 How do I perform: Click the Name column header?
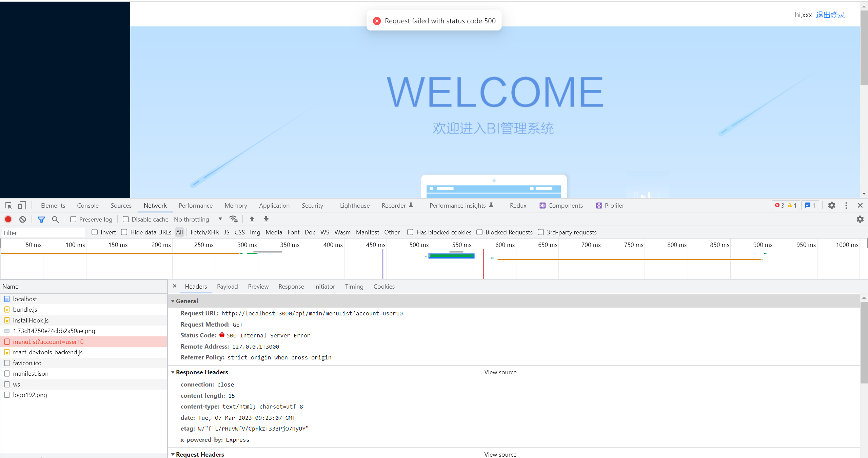(84, 286)
